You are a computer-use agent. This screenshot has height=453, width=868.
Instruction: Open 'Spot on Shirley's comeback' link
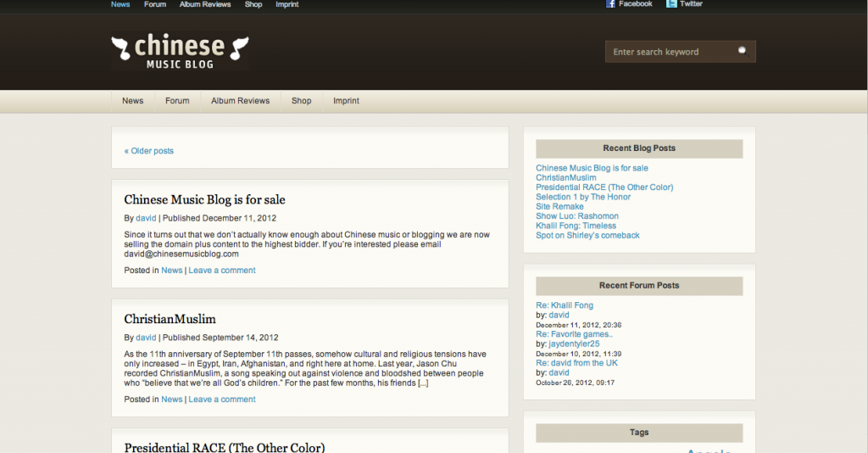[587, 235]
